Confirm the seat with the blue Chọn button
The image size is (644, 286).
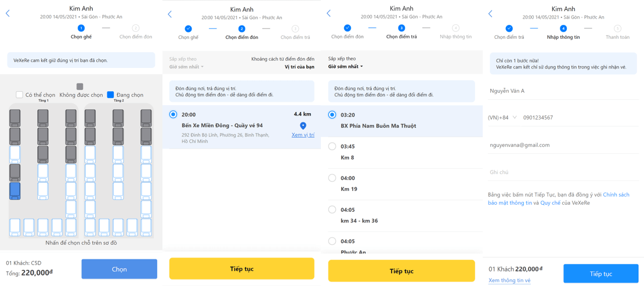point(119,269)
